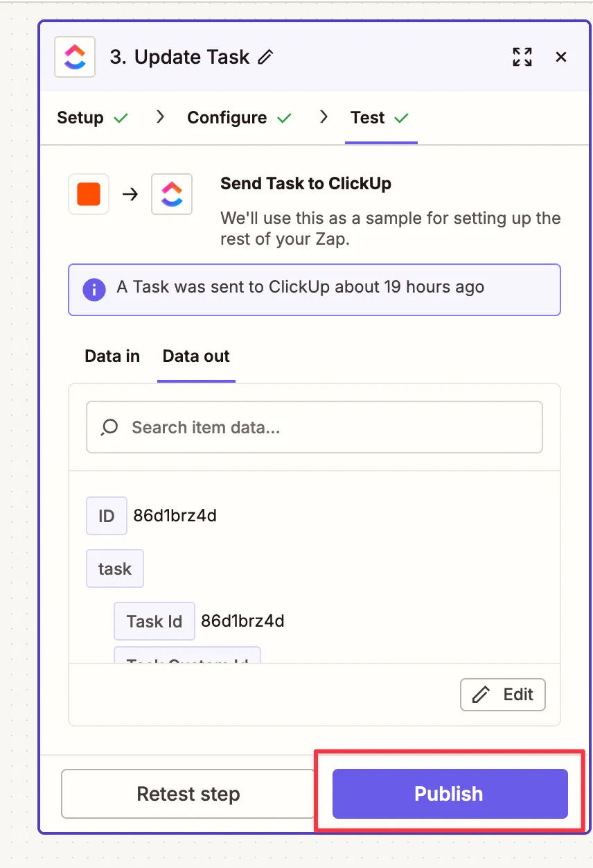Click the pencil icon to rename step
593x868 pixels.
click(265, 58)
